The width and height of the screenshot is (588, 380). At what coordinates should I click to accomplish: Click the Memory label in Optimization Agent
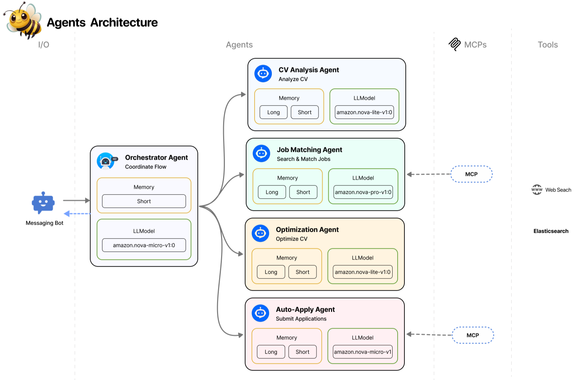[x=287, y=258]
